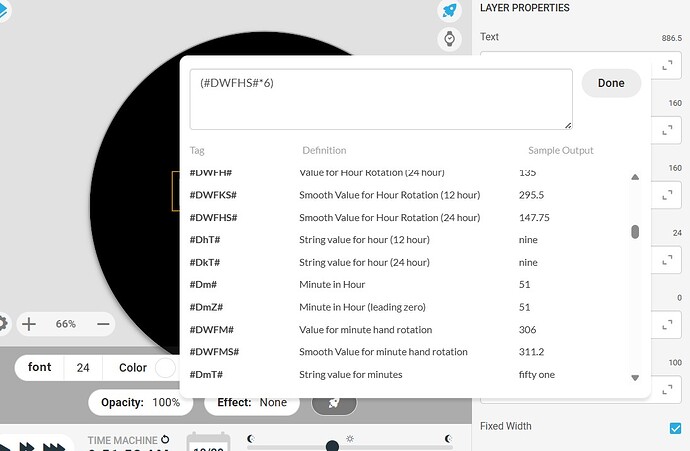Zoom in with the plus icon
Image resolution: width=690 pixels, height=451 pixels.
[29, 324]
